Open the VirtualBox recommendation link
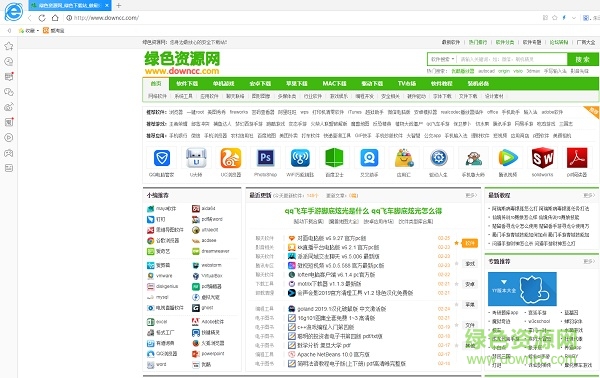Image resolution: width=600 pixels, height=378 pixels. [x=212, y=276]
